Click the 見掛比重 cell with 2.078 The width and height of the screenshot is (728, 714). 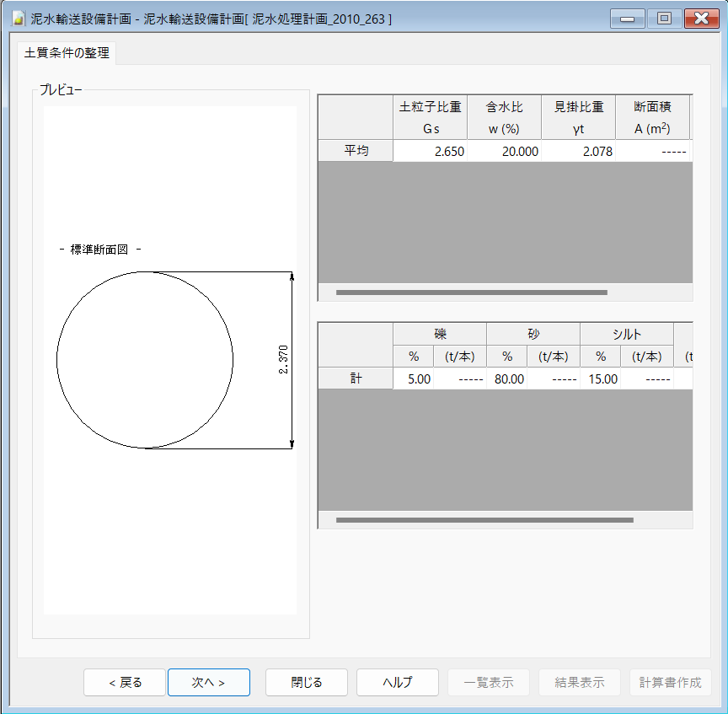tap(578, 152)
